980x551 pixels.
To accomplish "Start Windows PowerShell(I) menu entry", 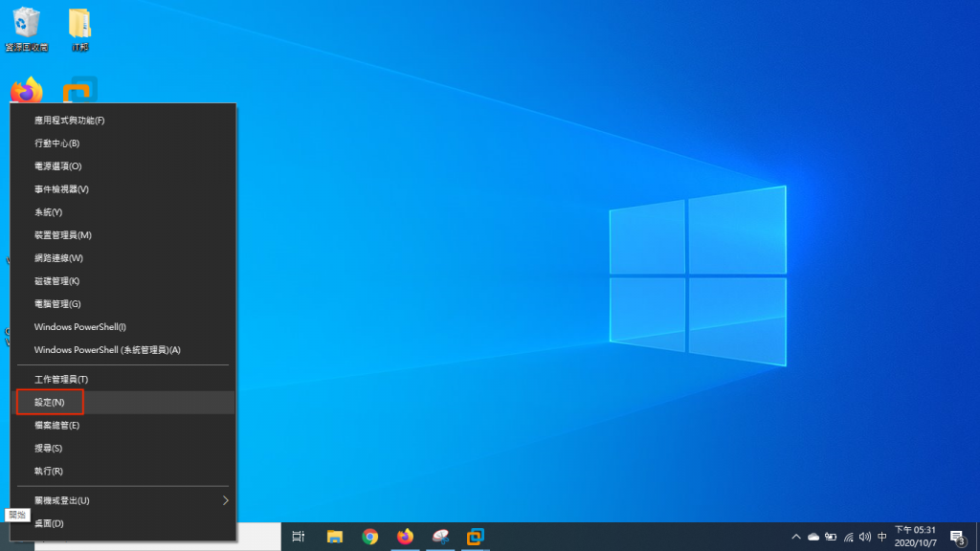I will 123,327.
